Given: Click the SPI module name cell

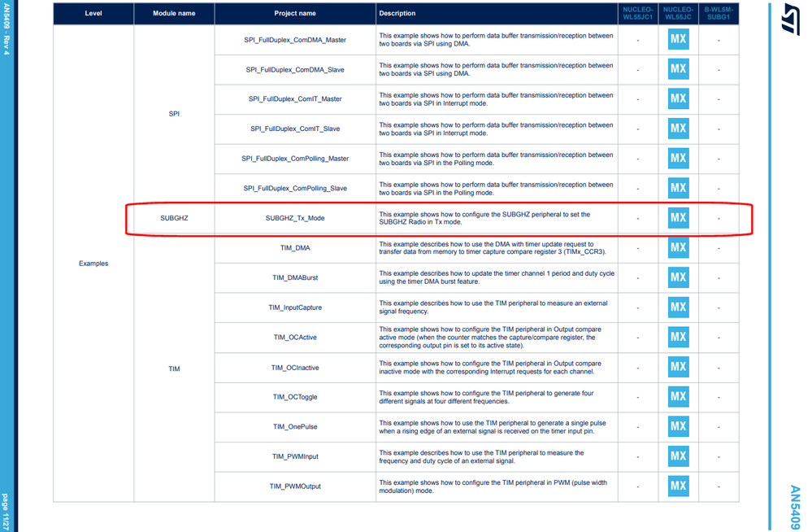Looking at the screenshot, I should (174, 114).
